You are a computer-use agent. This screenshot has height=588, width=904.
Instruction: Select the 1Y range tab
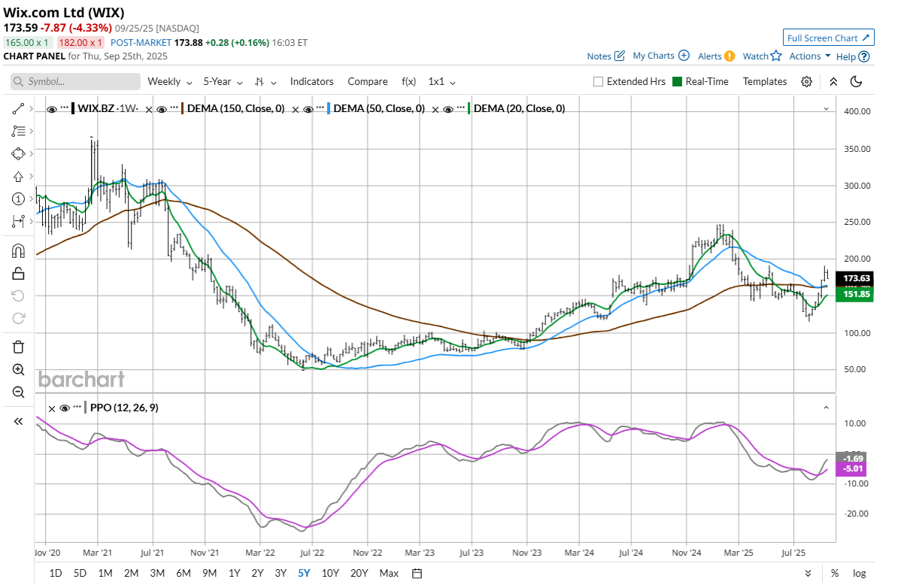coord(235,573)
